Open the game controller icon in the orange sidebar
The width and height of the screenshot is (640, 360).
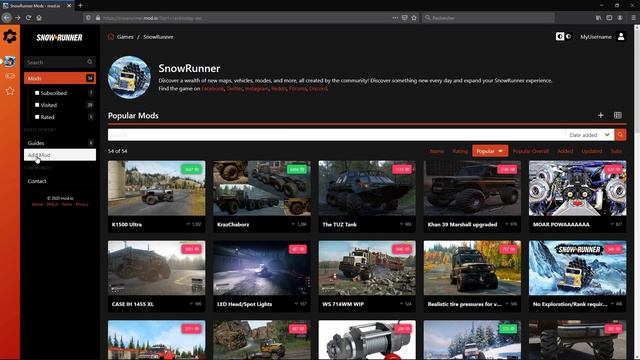[x=10, y=76]
